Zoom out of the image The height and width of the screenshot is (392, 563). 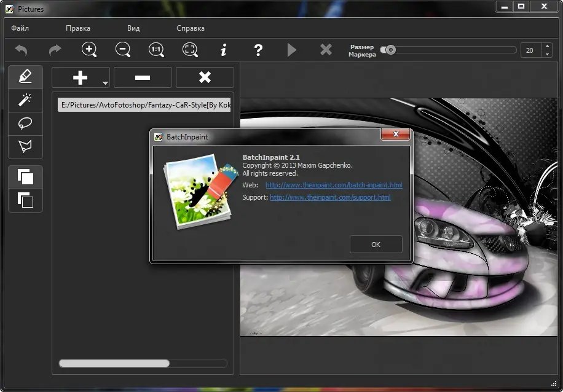click(123, 50)
